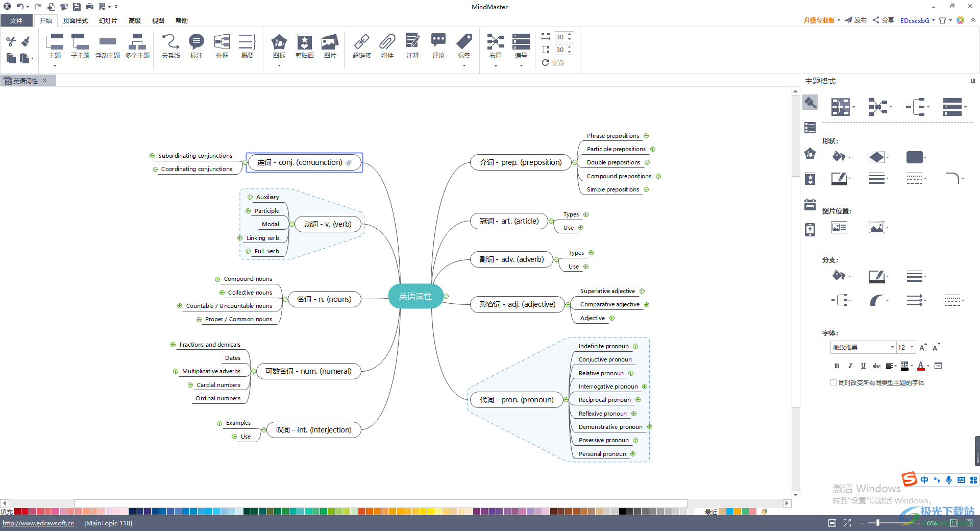The height and width of the screenshot is (531, 980).
Task: Insert a floating topic (浮动主题)
Action: pos(108,46)
